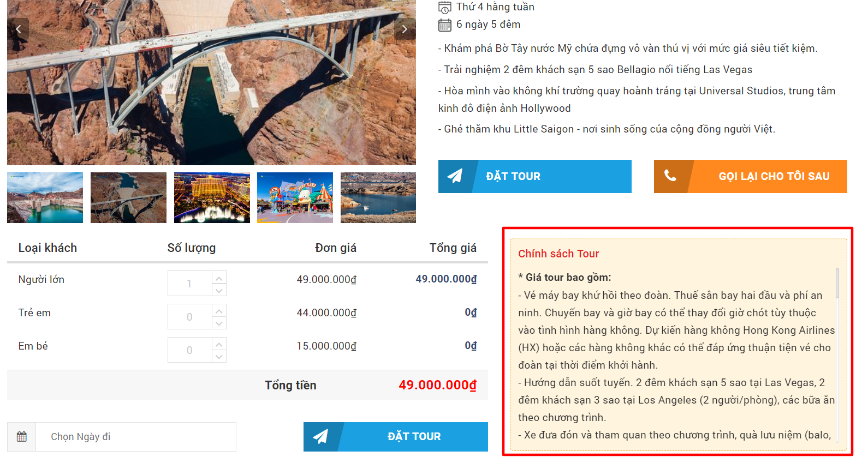Increase the Em bé quantity
The image size is (868, 457).
click(x=219, y=344)
